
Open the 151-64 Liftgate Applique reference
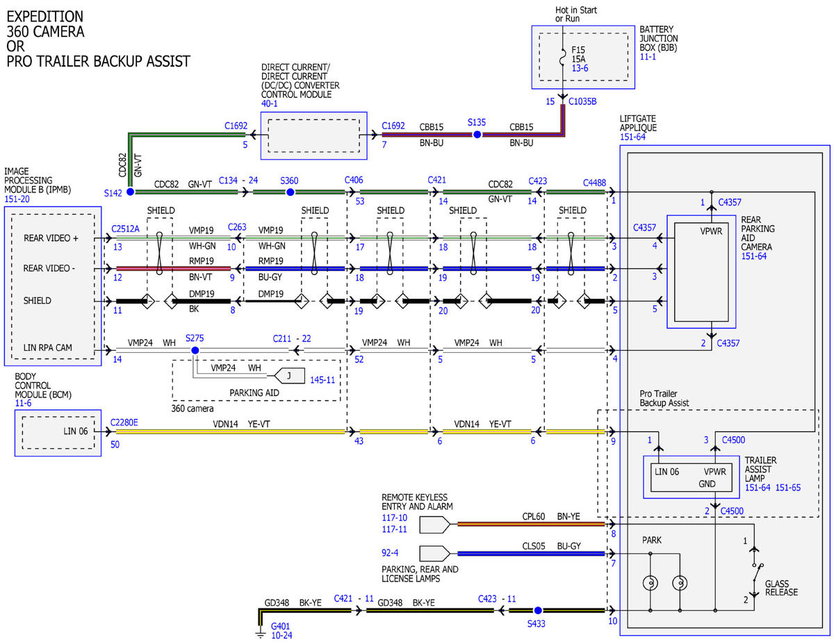(x=633, y=138)
